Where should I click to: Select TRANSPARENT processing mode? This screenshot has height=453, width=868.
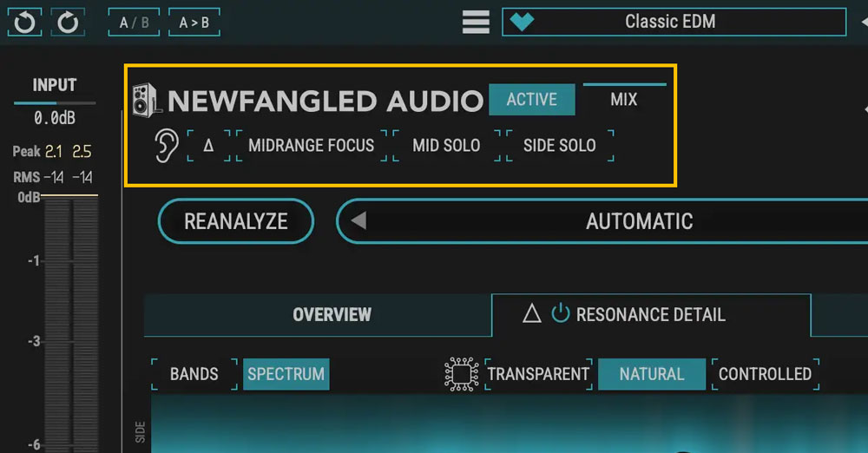[539, 374]
